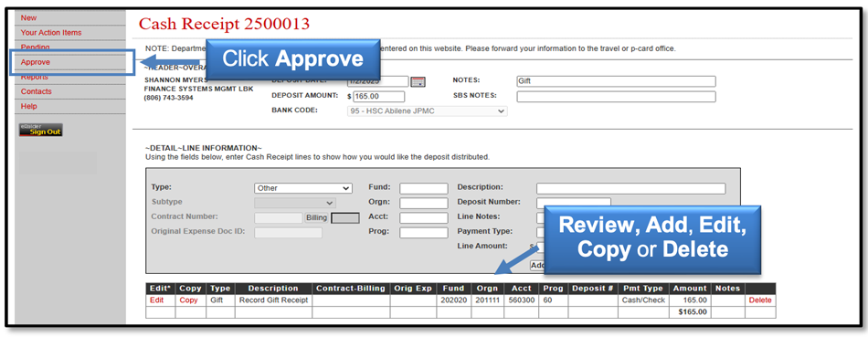Viewport: 868px width, 337px height.
Task: Expand the Bank Code dropdown
Action: pyautogui.click(x=427, y=111)
